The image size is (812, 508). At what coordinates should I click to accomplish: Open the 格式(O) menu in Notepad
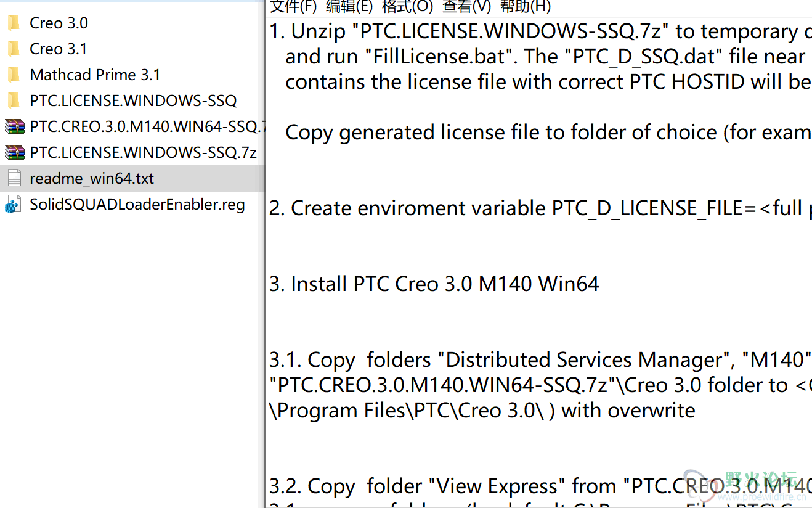pos(408,6)
